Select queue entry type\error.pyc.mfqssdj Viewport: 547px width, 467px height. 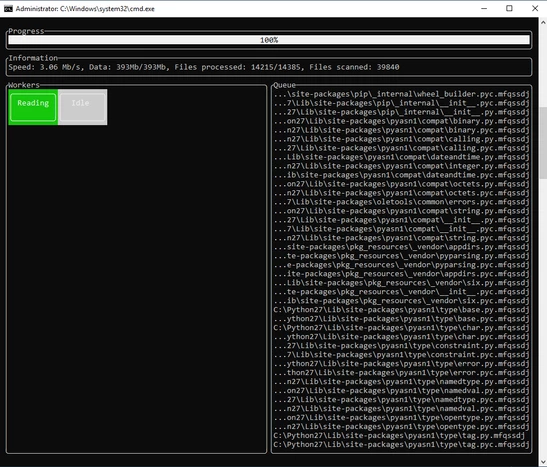[x=401, y=372]
